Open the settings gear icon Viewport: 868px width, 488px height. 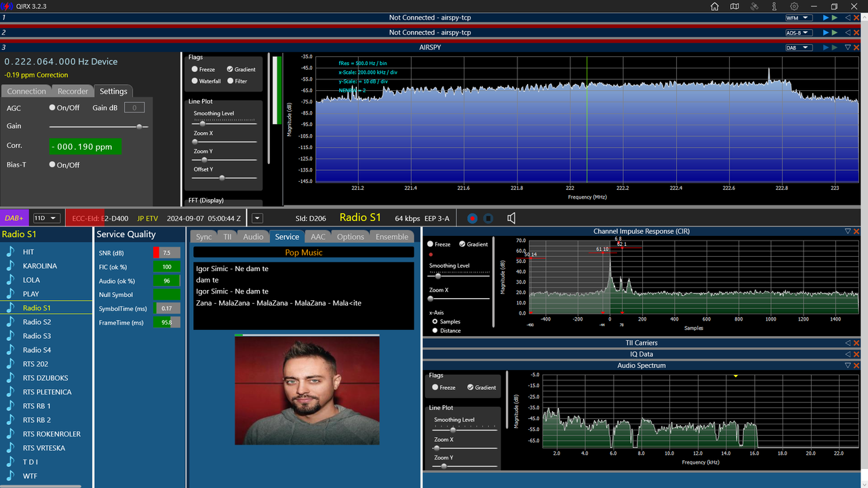793,6
